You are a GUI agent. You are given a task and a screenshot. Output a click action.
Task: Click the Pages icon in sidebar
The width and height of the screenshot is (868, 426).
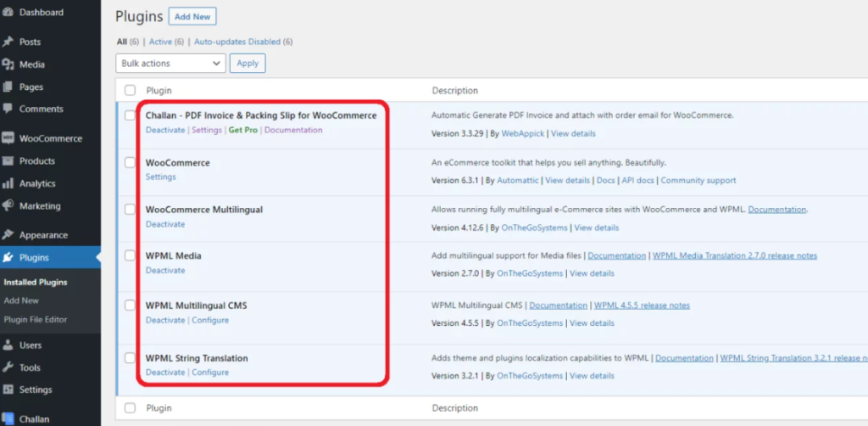(8, 87)
